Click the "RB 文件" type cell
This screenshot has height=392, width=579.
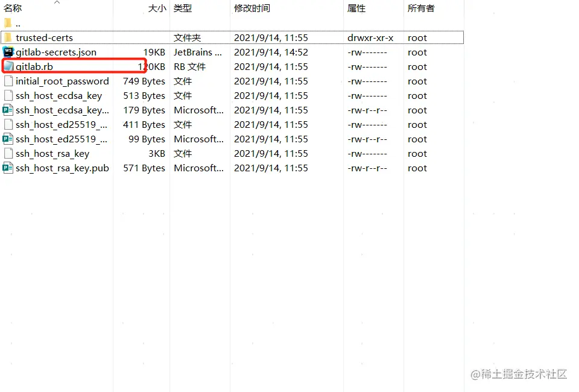click(x=190, y=67)
